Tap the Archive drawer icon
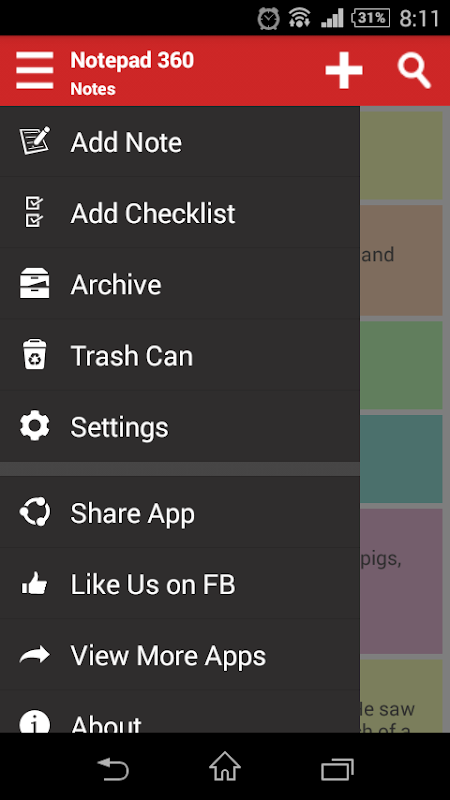The image size is (450, 800). point(35,283)
